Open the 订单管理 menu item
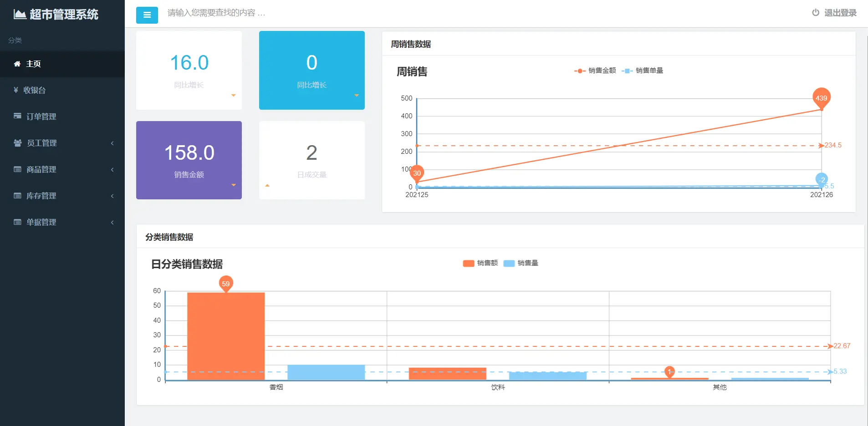This screenshot has width=868, height=426. point(62,117)
